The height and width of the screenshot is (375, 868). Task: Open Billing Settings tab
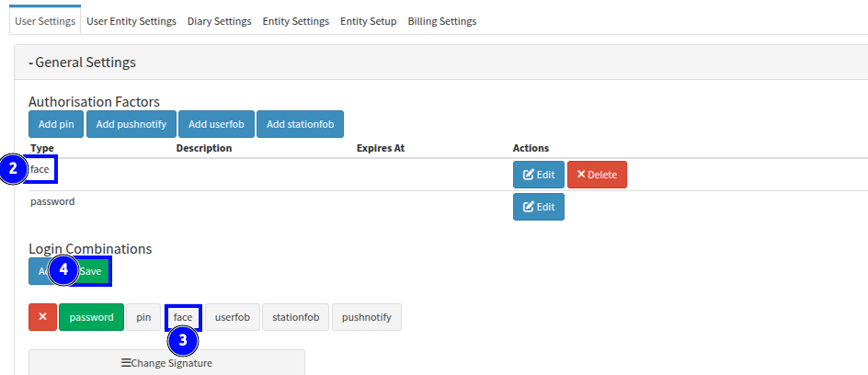tap(441, 21)
